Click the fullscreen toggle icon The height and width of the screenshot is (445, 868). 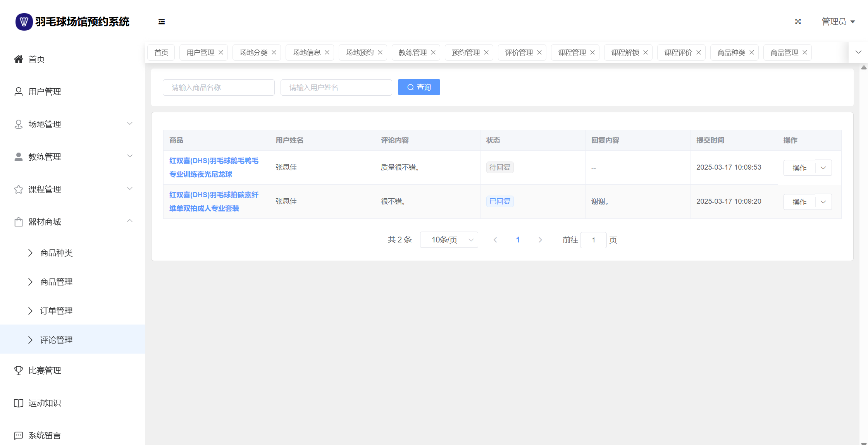(798, 22)
